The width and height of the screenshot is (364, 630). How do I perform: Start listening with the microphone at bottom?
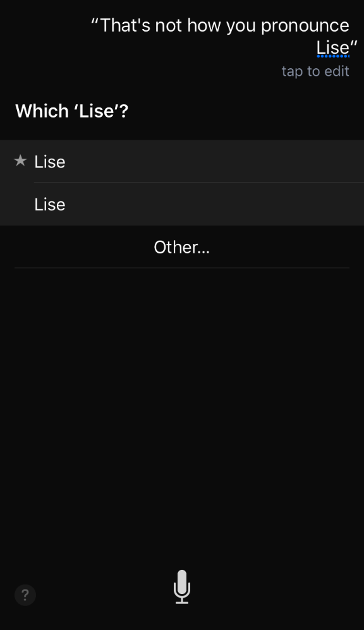(182, 586)
